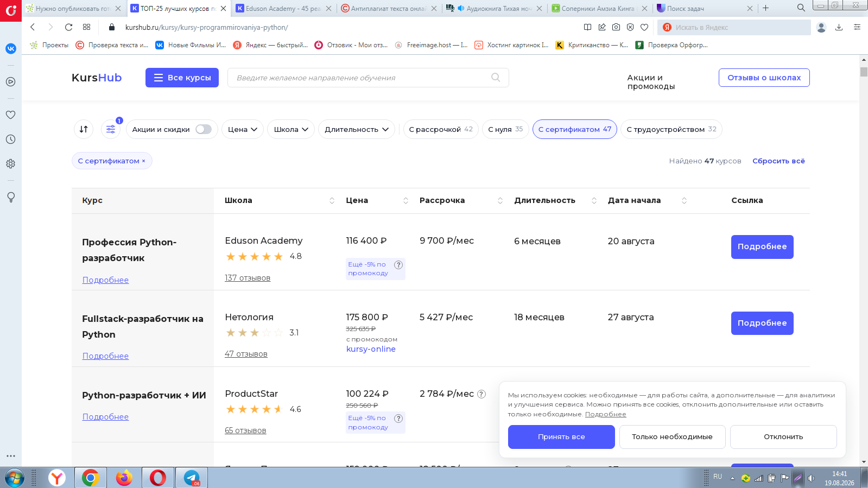This screenshot has width=868, height=488.
Task: Open bookmarks heart in the Opera sidebar
Action: point(10,115)
